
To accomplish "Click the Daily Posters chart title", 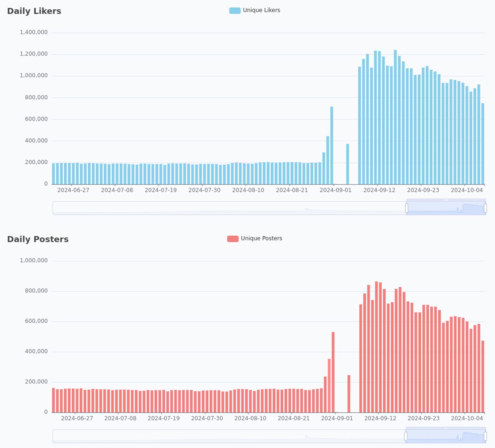I will [38, 239].
